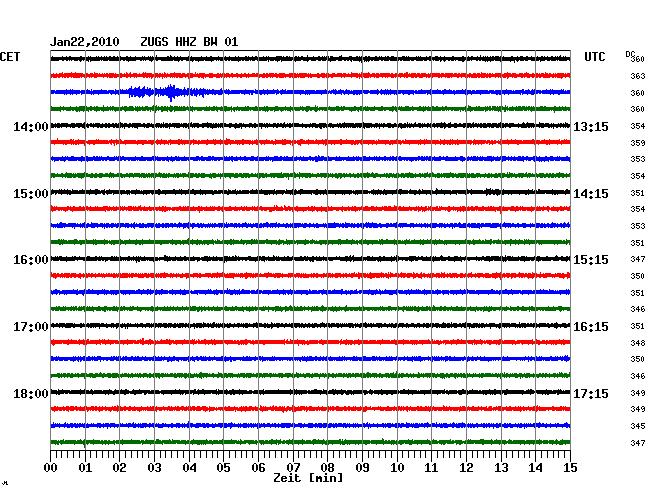Click the 14:15 UTC time label
This screenshot has width=650, height=494.
[591, 194]
